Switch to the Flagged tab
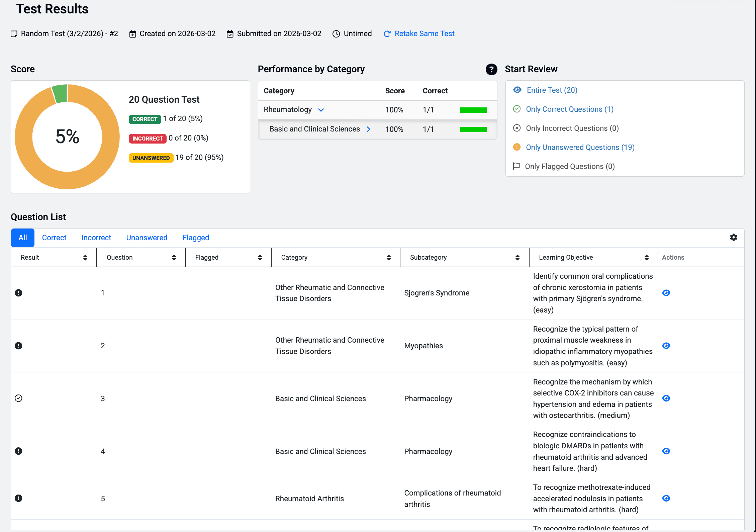 pos(196,238)
